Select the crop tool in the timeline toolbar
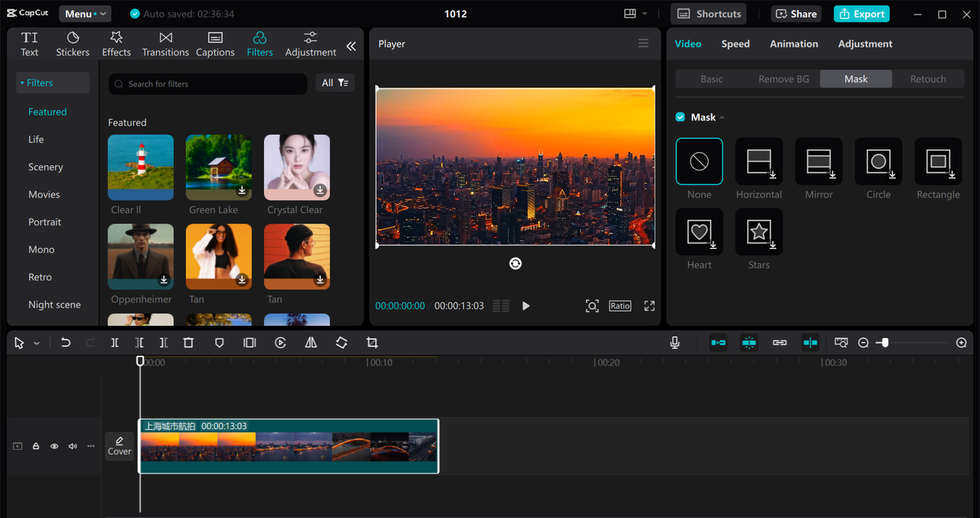Screen dimensions: 980x518 tap(372, 343)
